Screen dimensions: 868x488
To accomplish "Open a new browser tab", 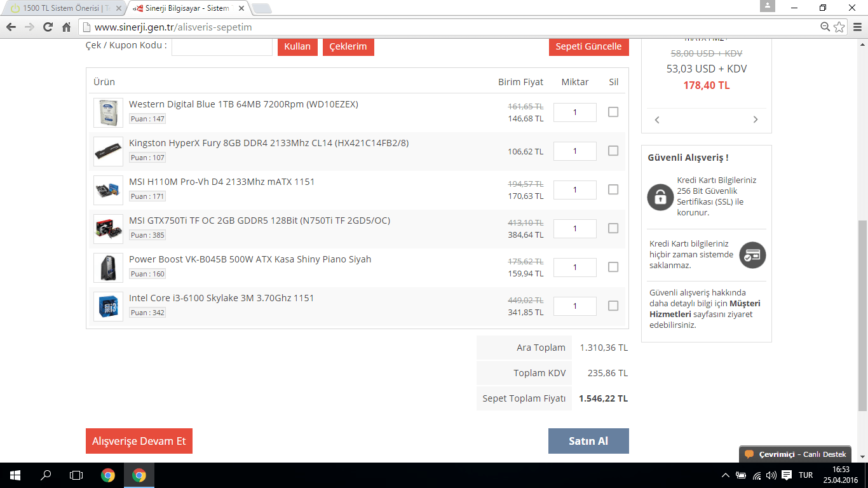I will 261,8.
